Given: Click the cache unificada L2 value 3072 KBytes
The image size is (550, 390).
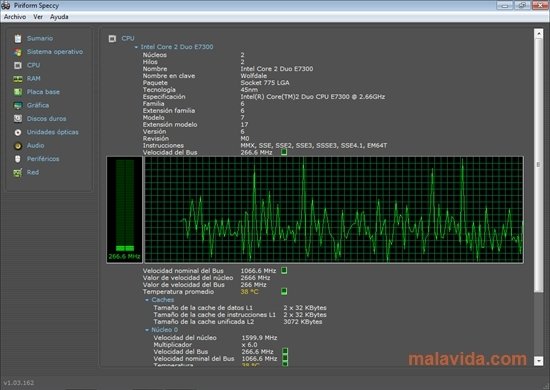Looking at the screenshot, I should tap(303, 322).
